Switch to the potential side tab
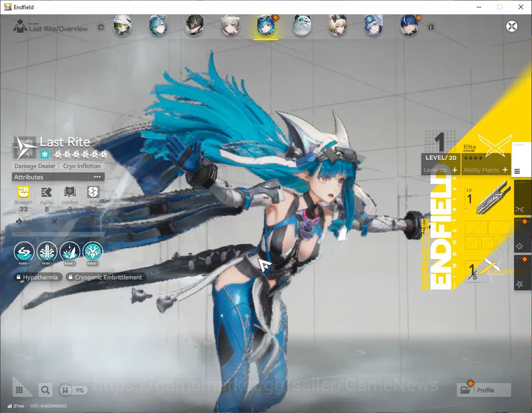 tap(522, 272)
